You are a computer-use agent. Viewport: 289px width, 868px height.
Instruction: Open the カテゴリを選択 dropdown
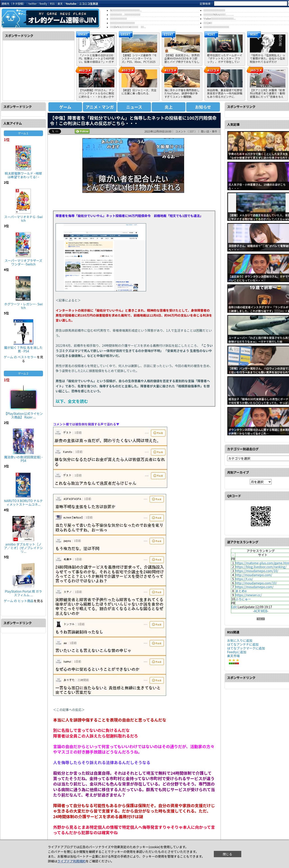click(x=258, y=459)
